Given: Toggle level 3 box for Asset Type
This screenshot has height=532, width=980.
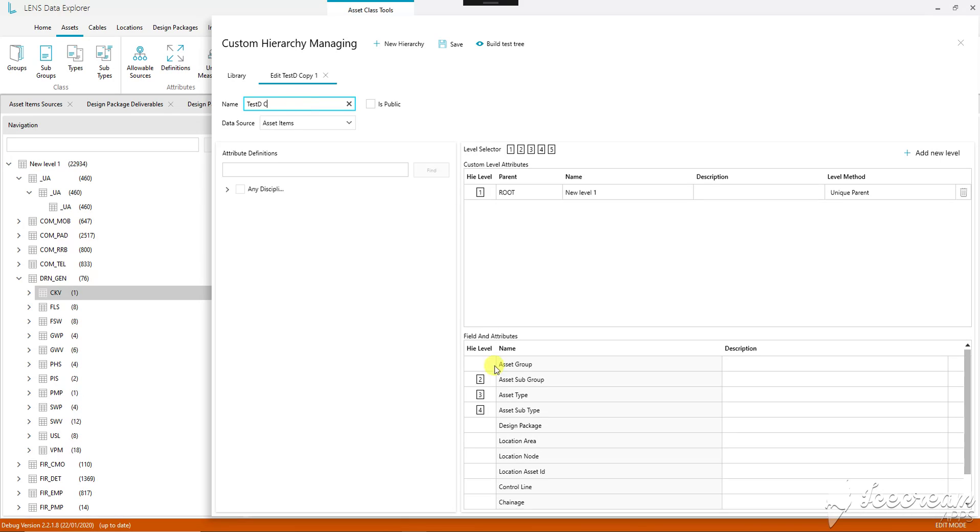Looking at the screenshot, I should click(x=480, y=395).
